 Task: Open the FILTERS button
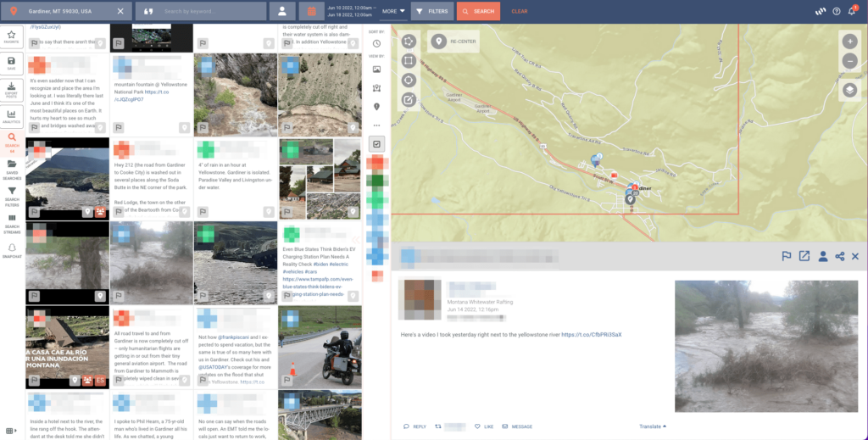(x=432, y=11)
